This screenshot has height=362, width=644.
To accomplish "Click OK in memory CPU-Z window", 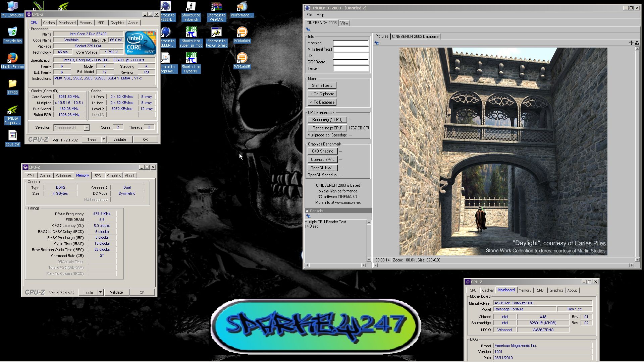I will 142,292.
